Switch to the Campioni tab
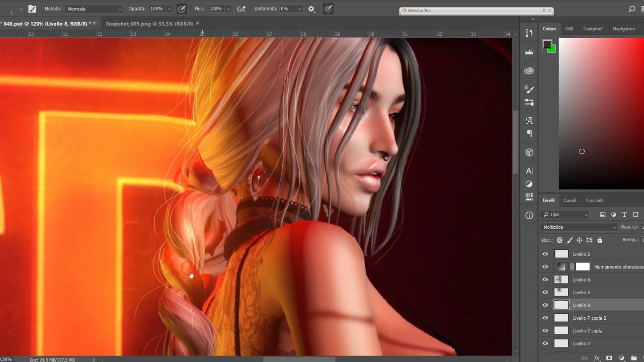The image size is (644, 362). click(593, 29)
